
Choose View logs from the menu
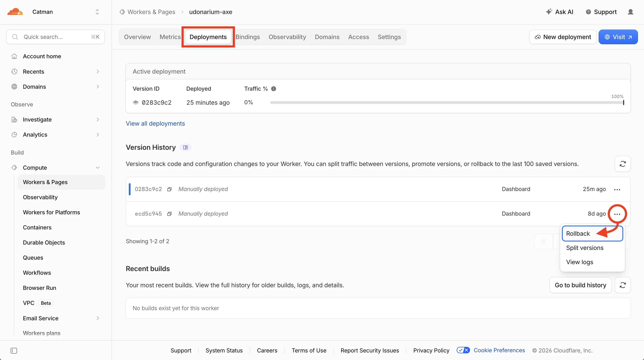coord(580,262)
